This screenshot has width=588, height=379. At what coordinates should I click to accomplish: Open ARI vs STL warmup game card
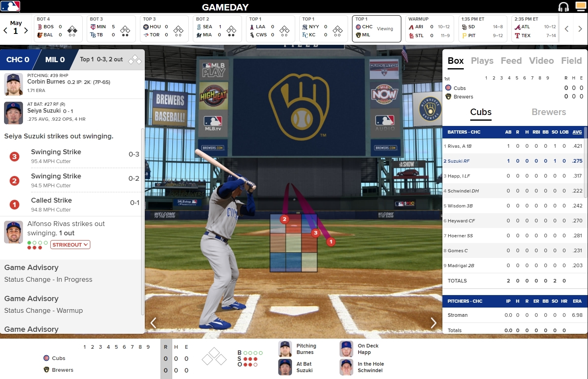pyautogui.click(x=429, y=29)
